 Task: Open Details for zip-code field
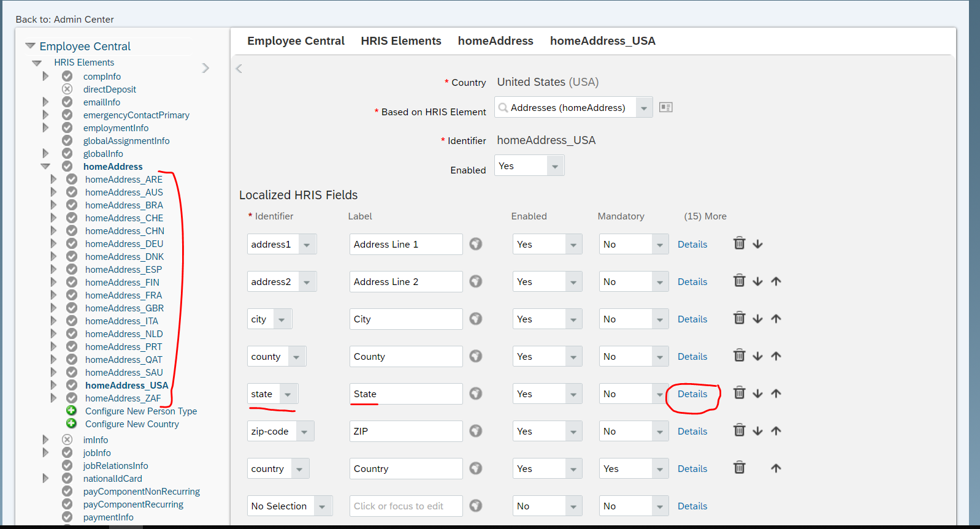click(x=692, y=431)
